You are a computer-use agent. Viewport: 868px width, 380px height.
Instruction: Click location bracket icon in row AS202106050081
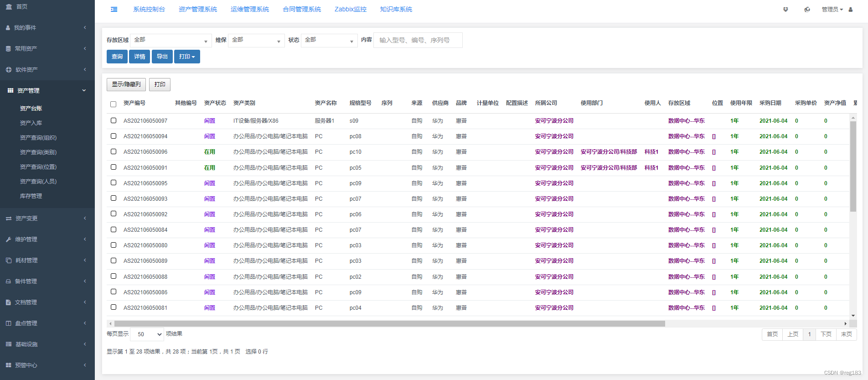714,308
